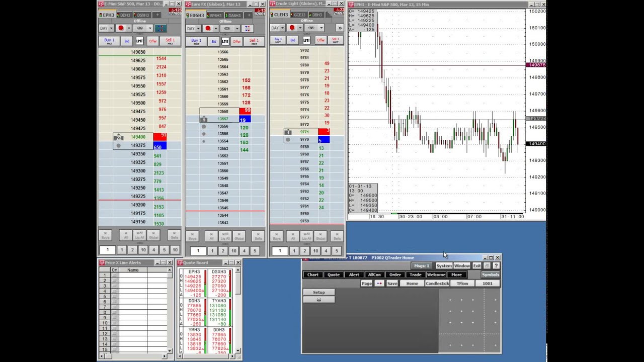Expand the chain link dropdown in Euro FX window

coord(236,28)
